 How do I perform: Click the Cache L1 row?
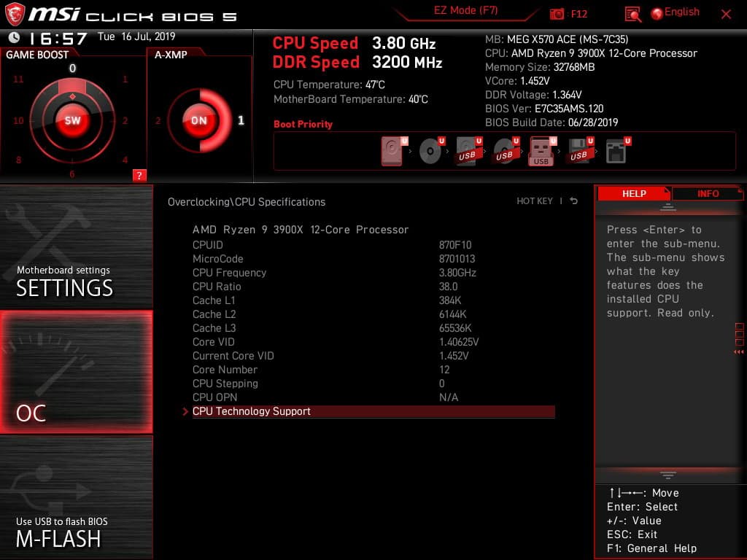[373, 300]
